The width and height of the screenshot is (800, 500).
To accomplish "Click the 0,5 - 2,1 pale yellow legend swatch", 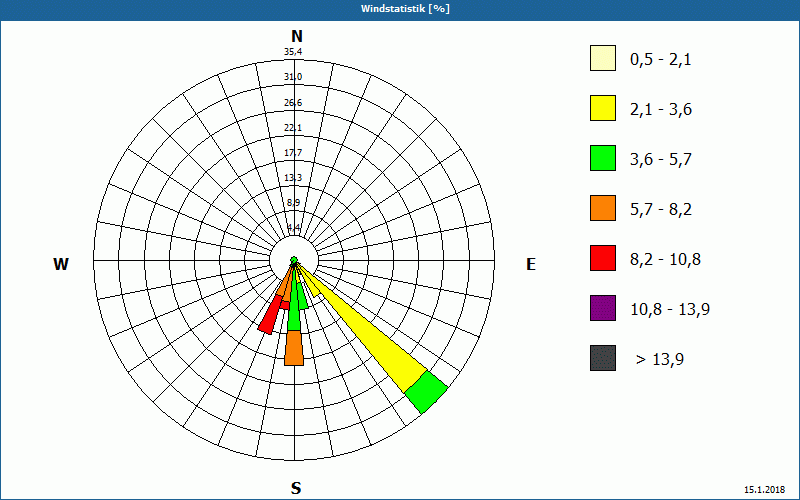I will 603,58.
